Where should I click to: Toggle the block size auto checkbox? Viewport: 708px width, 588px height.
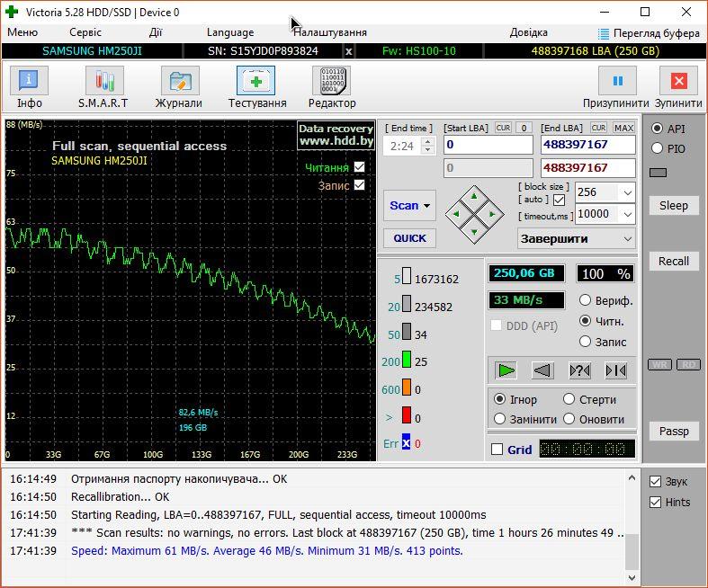(559, 200)
